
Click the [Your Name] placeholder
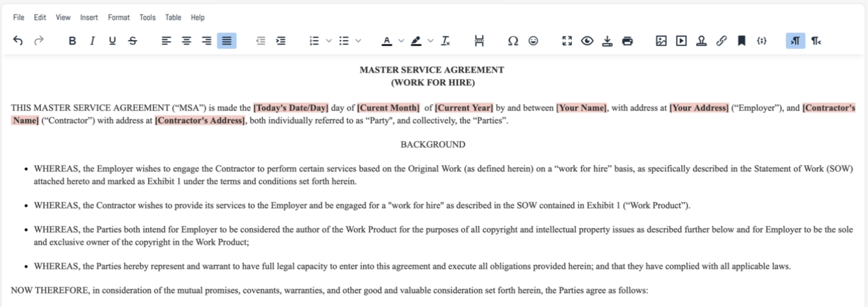pos(581,108)
